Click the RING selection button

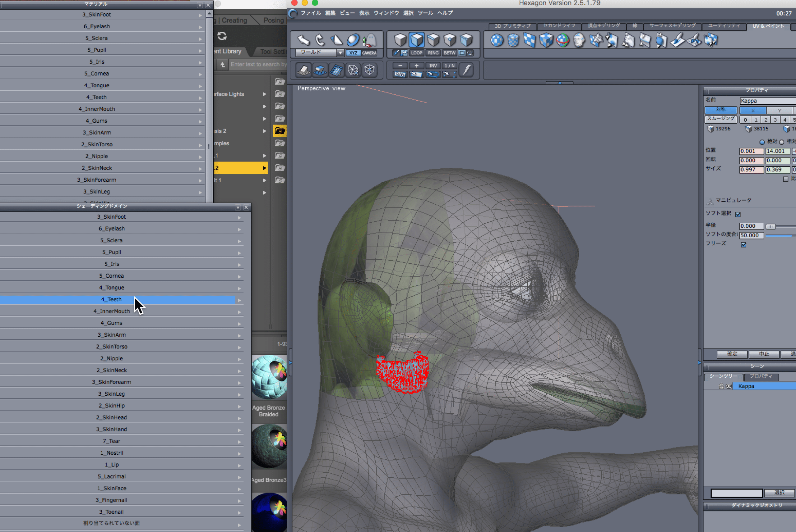click(433, 53)
